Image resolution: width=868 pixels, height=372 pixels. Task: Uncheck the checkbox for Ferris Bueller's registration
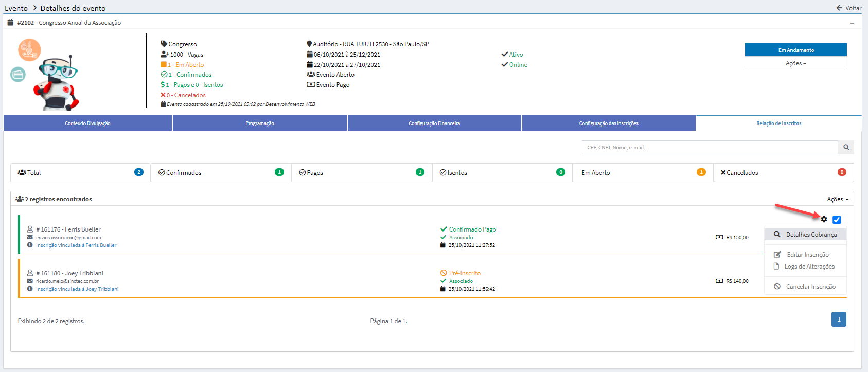837,220
